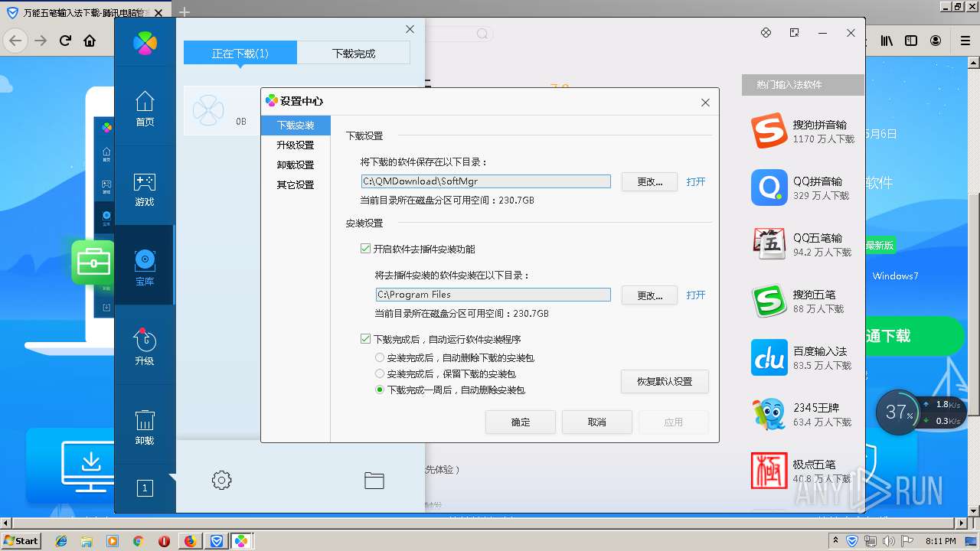Screen dimensions: 980x551
Task: Open the 卸载 uninstall section
Action: click(x=145, y=427)
